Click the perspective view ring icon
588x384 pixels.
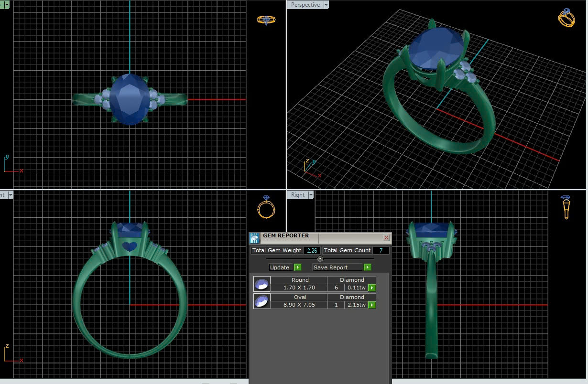[566, 18]
